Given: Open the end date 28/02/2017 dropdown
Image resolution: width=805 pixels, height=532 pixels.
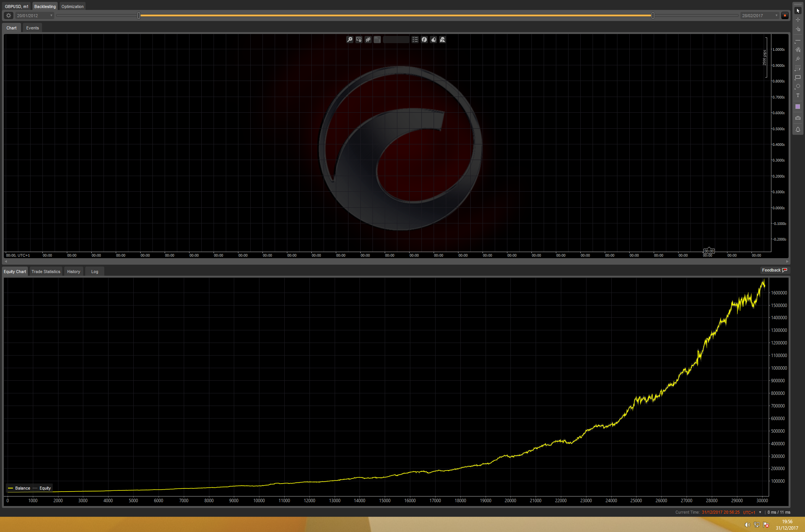Looking at the screenshot, I should [x=760, y=16].
